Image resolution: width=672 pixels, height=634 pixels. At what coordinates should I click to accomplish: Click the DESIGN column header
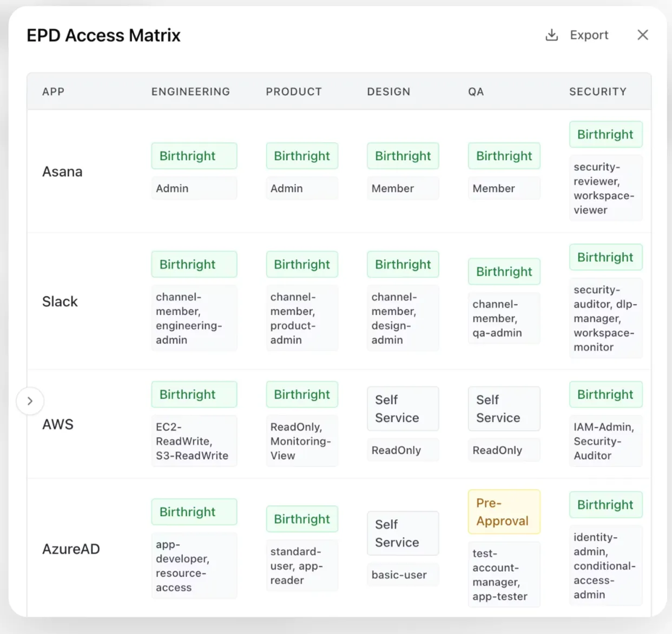point(388,91)
